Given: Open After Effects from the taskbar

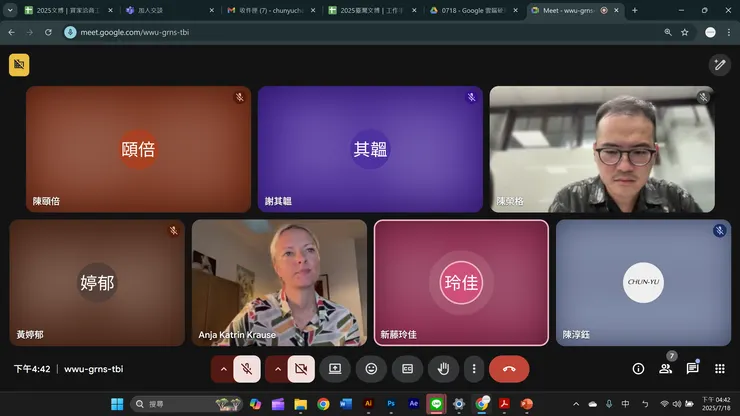Looking at the screenshot, I should coord(414,404).
